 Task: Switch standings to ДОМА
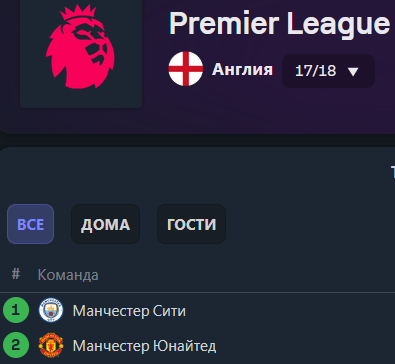click(105, 224)
